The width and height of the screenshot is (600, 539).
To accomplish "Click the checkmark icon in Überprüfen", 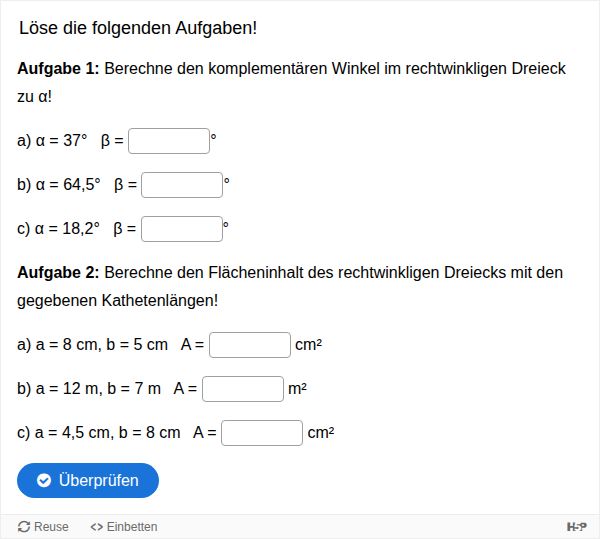I will pos(44,480).
